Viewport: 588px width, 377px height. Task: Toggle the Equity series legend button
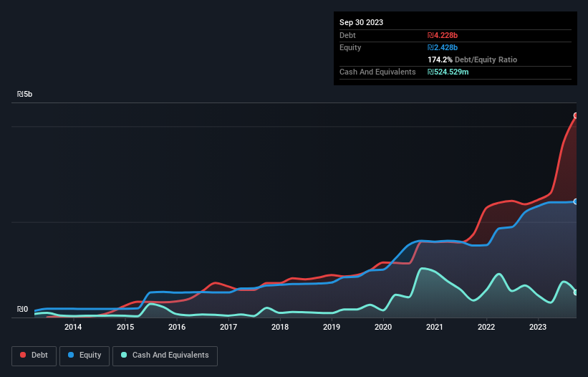85,355
